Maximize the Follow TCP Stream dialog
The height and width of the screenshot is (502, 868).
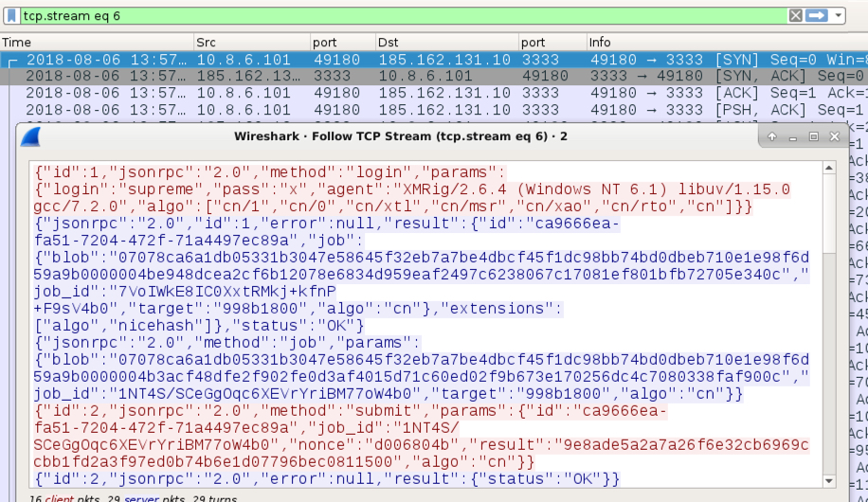[x=813, y=136]
